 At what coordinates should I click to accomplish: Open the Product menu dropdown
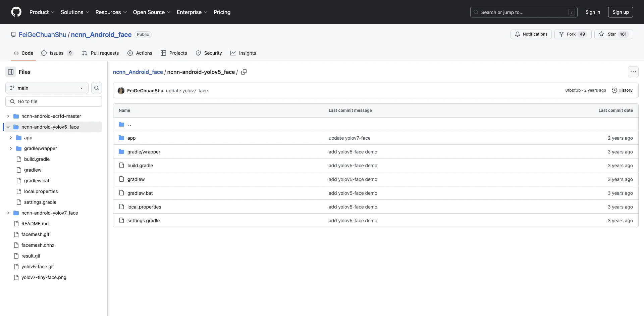[42, 12]
